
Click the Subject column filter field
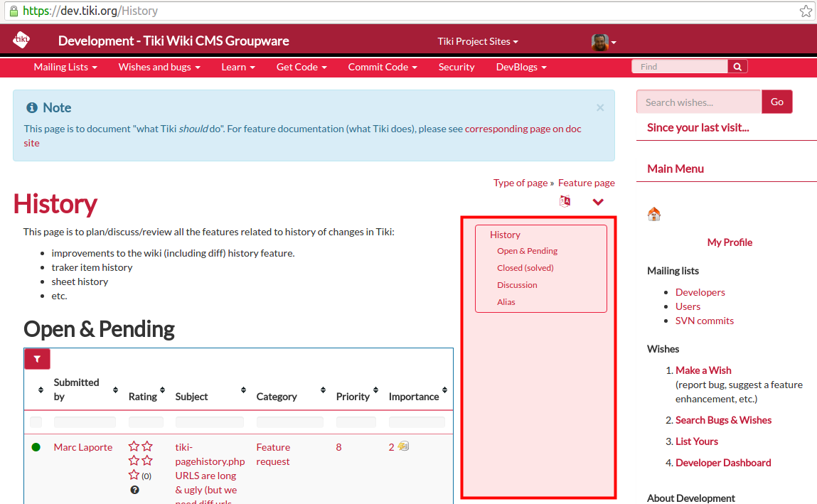(x=210, y=422)
